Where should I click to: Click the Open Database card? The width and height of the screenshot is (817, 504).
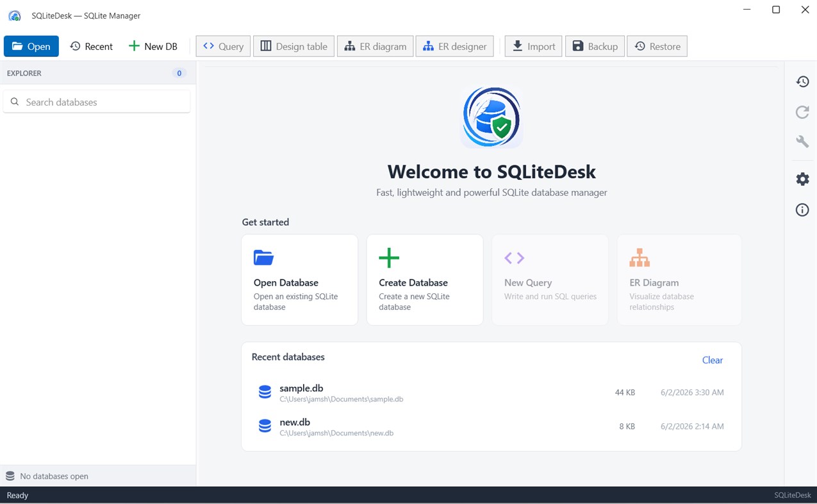click(x=299, y=280)
